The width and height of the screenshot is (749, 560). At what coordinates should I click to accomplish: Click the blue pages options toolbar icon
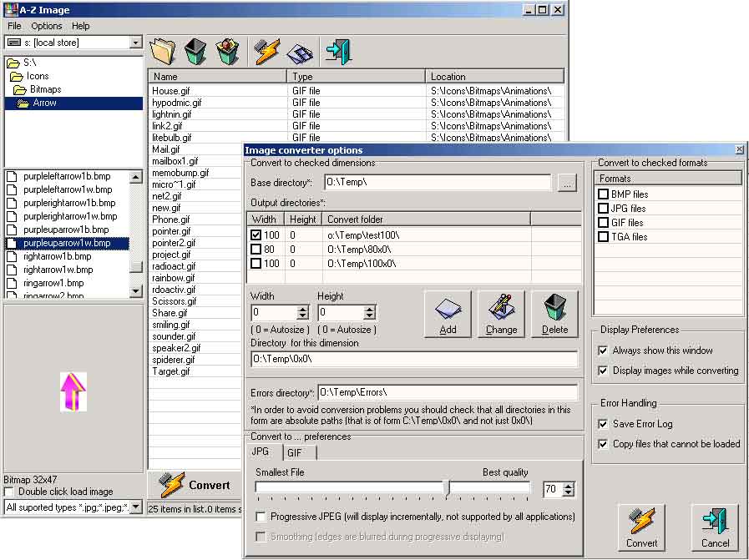[x=300, y=53]
